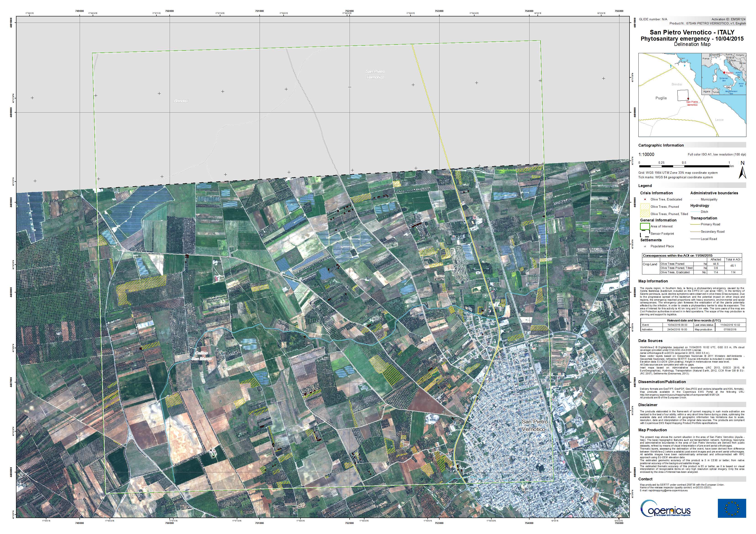Click the Primary Road legend line
The height and width of the screenshot is (534, 756).
click(x=695, y=224)
